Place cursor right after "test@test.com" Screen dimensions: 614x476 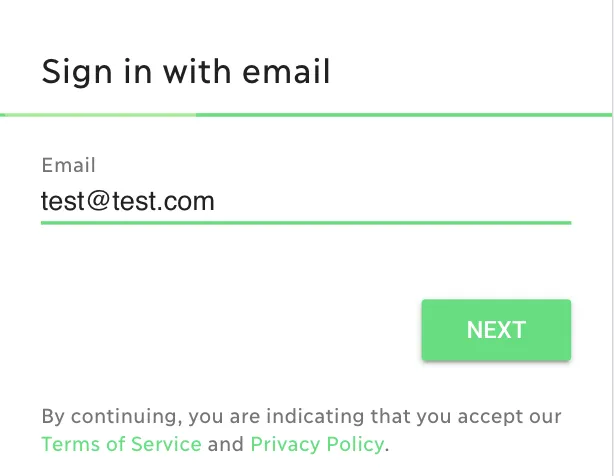coord(216,202)
